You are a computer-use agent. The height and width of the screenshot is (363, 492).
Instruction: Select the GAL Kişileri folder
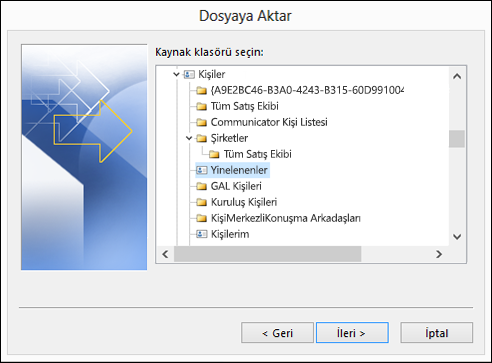(x=236, y=186)
